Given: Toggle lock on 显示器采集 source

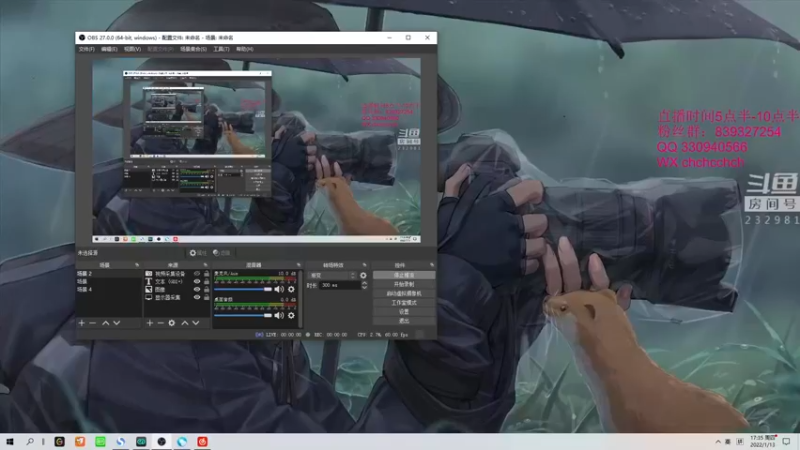Looking at the screenshot, I should tap(207, 297).
